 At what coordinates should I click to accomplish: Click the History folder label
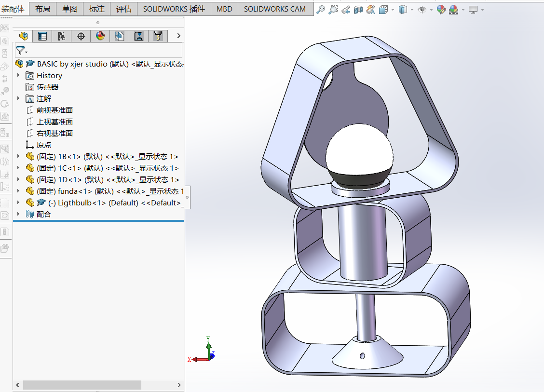pyautogui.click(x=49, y=76)
